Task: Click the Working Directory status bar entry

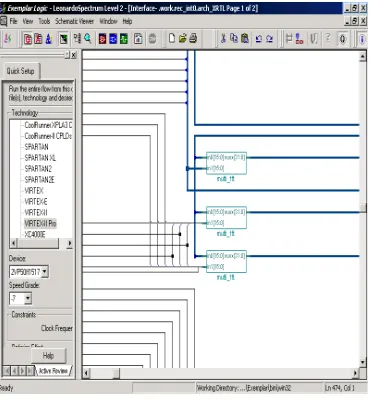Action: click(244, 388)
